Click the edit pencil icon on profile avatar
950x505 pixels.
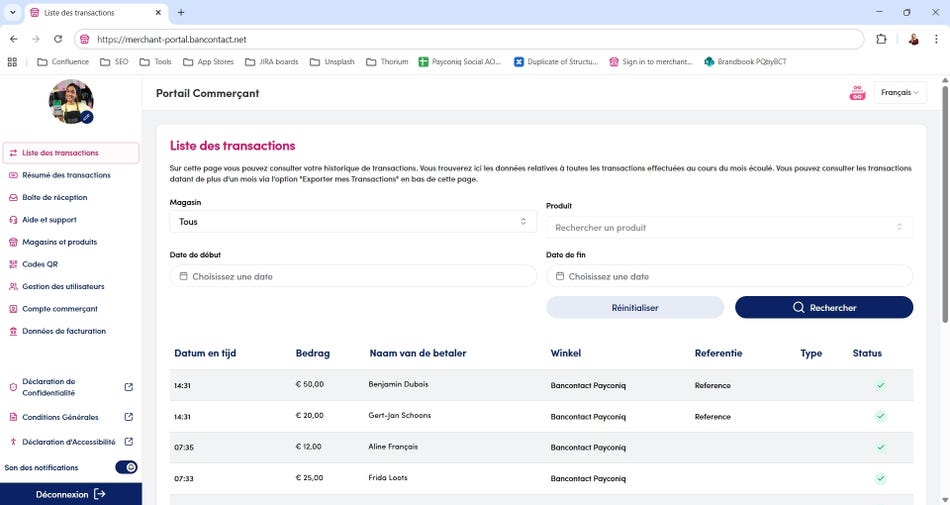87,117
